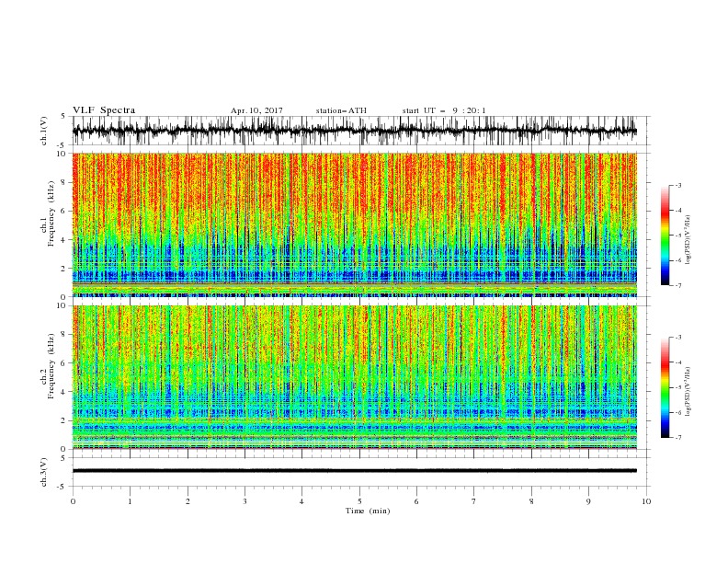Click the 'ch.3(V)' axis label
Viewport: 728px width, 563px height.
(44, 472)
